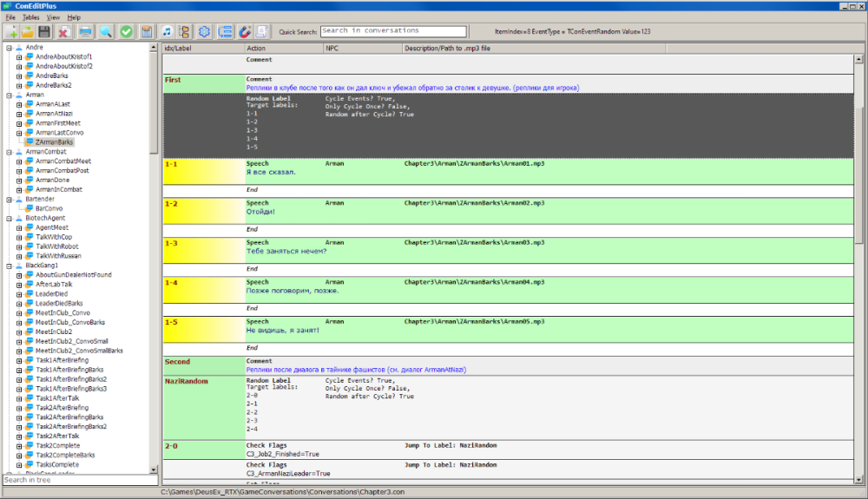
Task: Click the open folder toolbar icon
Action: (27, 32)
